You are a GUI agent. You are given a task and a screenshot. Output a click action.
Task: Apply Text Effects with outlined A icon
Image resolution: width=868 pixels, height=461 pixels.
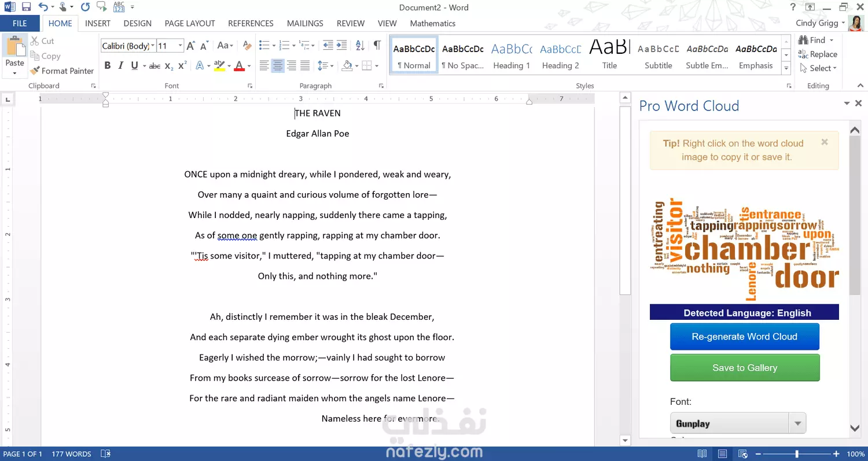click(200, 66)
